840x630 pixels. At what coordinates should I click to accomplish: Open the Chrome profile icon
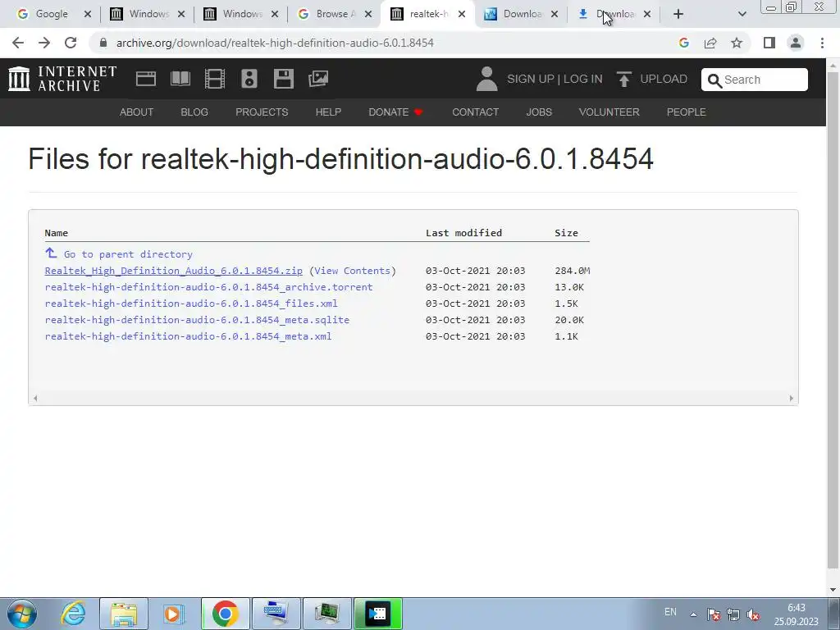click(796, 43)
